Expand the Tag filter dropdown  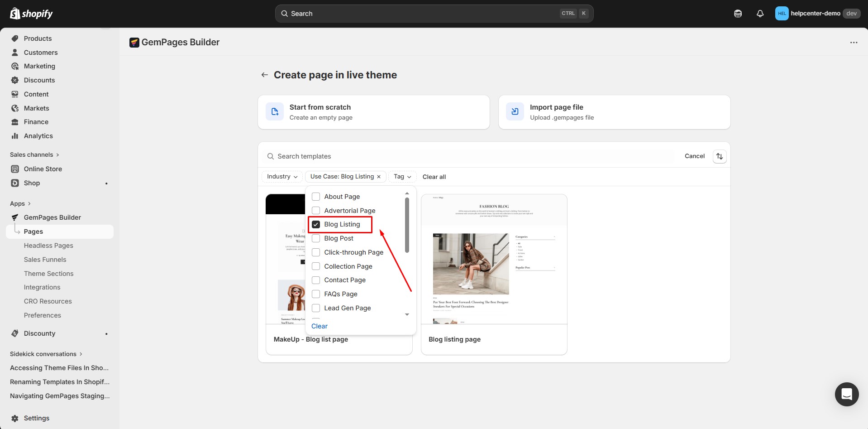pos(402,177)
